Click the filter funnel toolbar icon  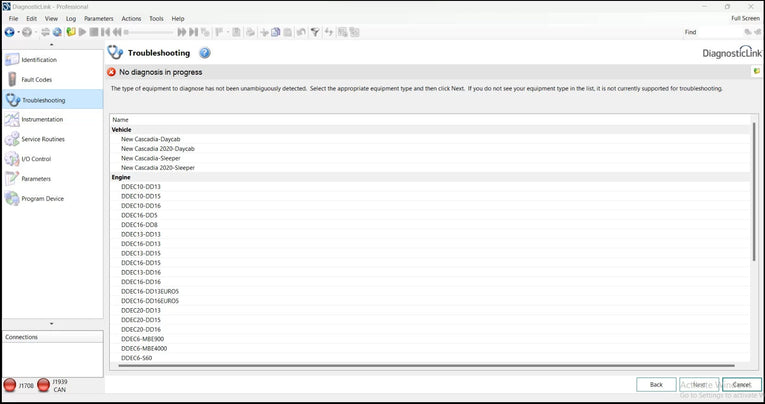coord(314,32)
